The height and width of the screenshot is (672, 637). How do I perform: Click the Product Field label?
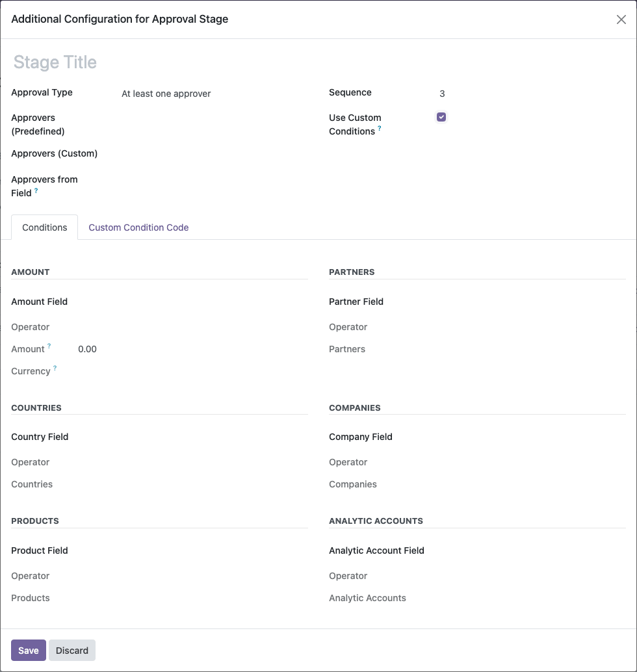coord(40,550)
